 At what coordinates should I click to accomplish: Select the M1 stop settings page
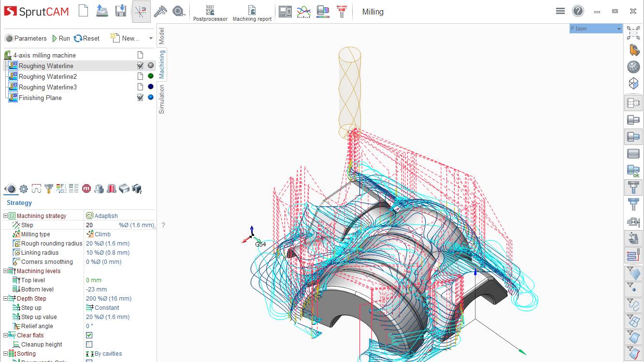[86, 188]
